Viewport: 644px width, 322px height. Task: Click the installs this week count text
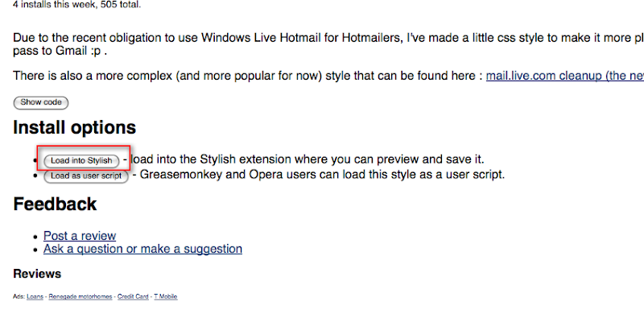[76, 6]
